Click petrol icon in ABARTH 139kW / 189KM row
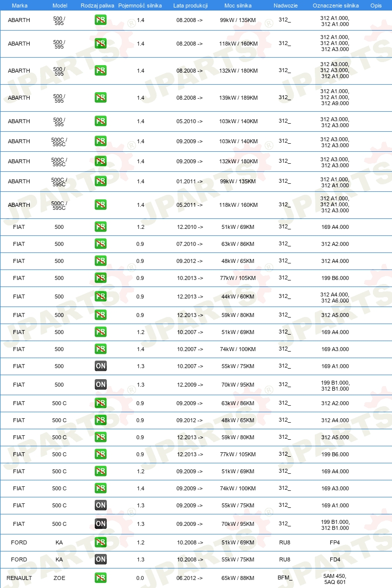392x588 pixels. (x=100, y=98)
